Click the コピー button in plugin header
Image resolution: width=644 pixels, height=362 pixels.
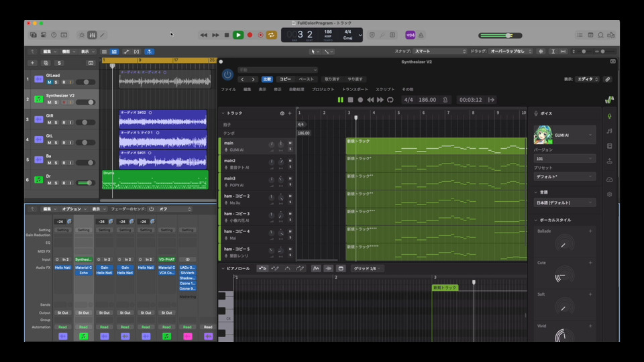pos(285,79)
